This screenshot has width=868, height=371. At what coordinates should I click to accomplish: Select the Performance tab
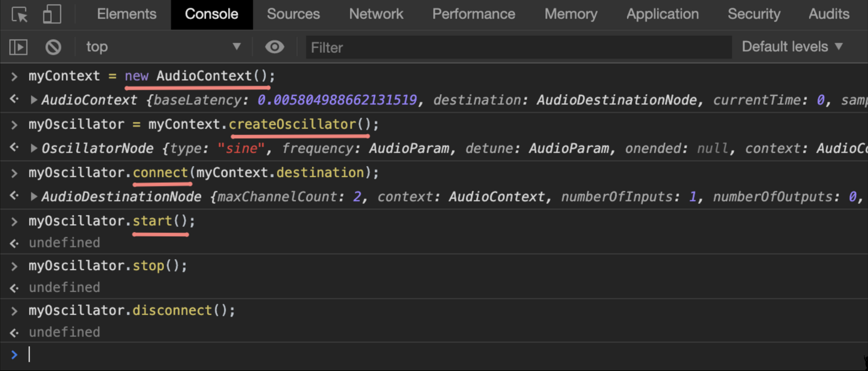click(474, 14)
